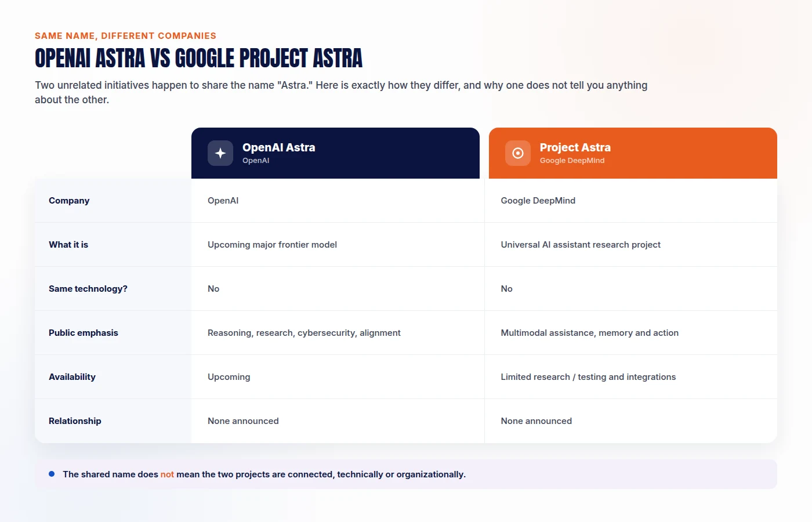Click 'Upcoming' in the Availability row
Image resolution: width=812 pixels, height=522 pixels.
click(x=229, y=377)
